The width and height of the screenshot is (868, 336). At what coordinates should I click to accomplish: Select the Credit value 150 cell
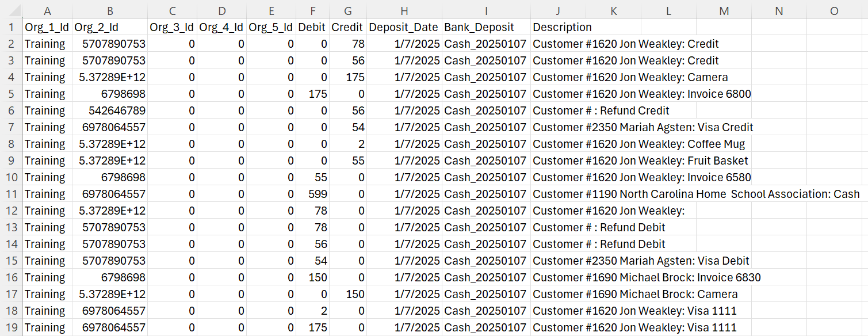pos(347,294)
